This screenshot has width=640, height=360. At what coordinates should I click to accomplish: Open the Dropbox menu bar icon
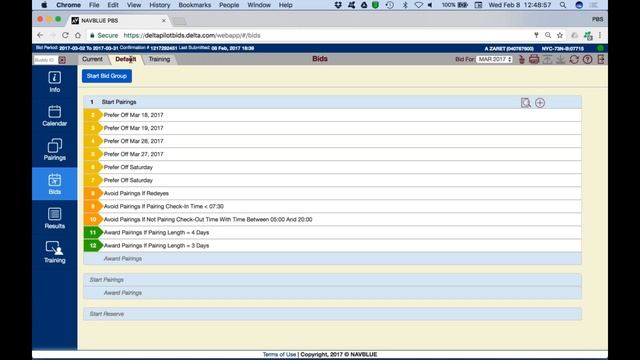tap(338, 5)
